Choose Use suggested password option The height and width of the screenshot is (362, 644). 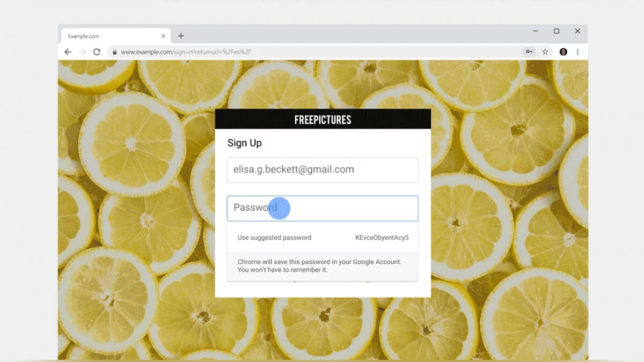[274, 238]
